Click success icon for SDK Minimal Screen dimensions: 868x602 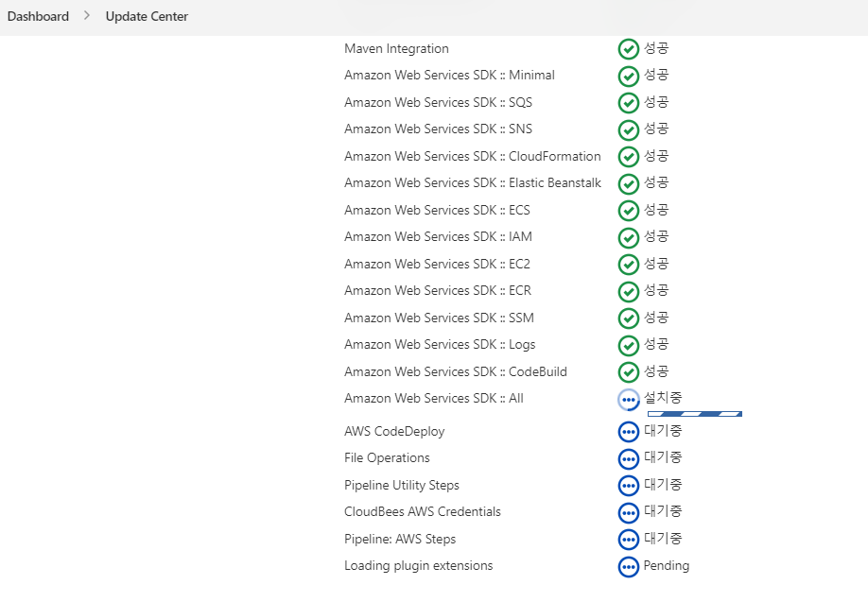tap(628, 77)
